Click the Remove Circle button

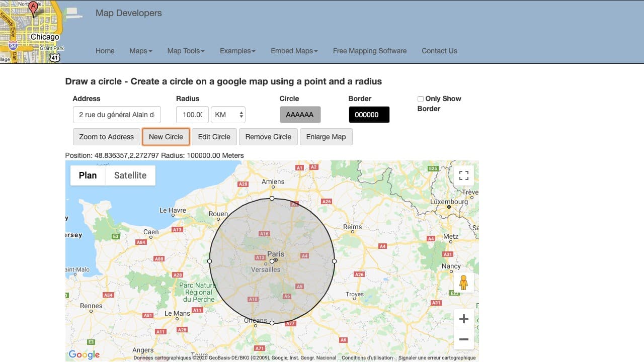[x=268, y=137]
